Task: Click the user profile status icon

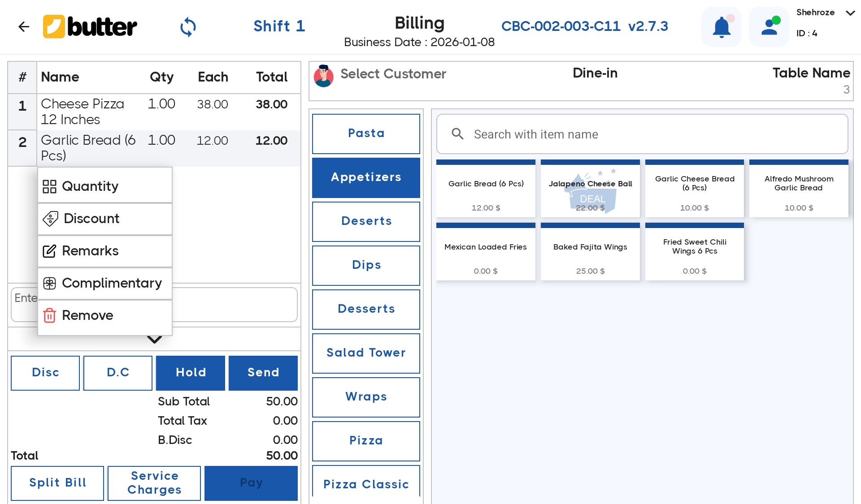Action: (x=770, y=27)
